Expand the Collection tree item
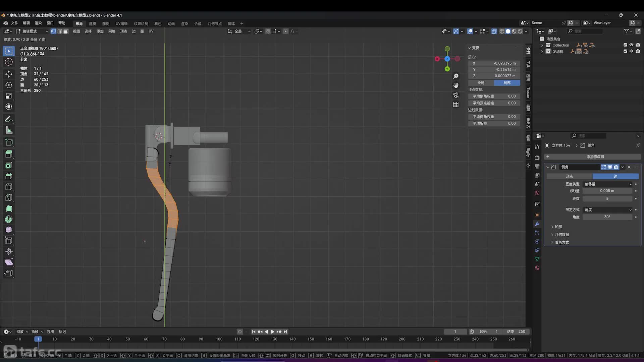This screenshot has width=644, height=362. (x=542, y=45)
